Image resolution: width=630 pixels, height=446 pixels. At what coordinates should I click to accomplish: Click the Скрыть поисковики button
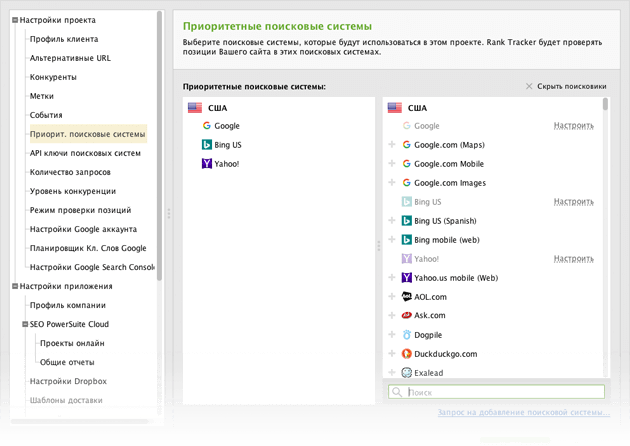coord(565,87)
